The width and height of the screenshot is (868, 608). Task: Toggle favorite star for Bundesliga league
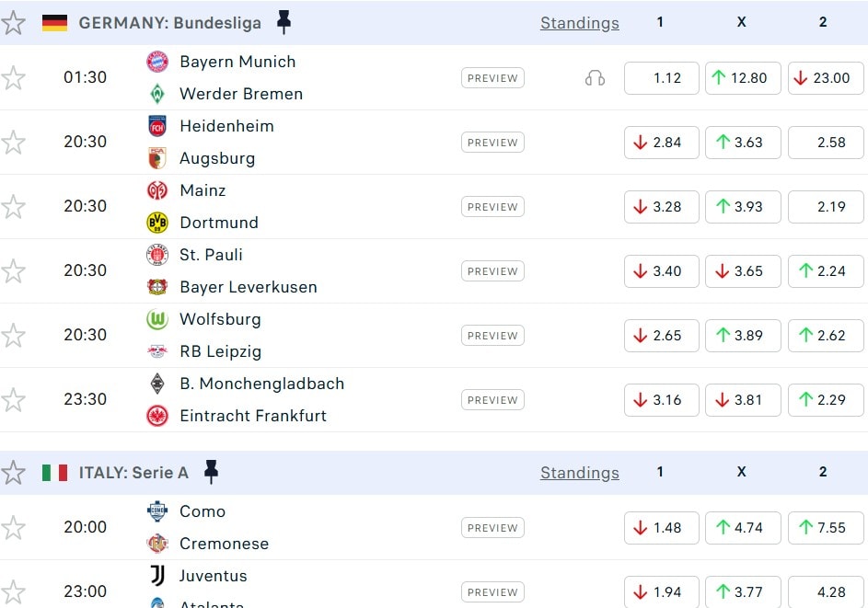13,23
